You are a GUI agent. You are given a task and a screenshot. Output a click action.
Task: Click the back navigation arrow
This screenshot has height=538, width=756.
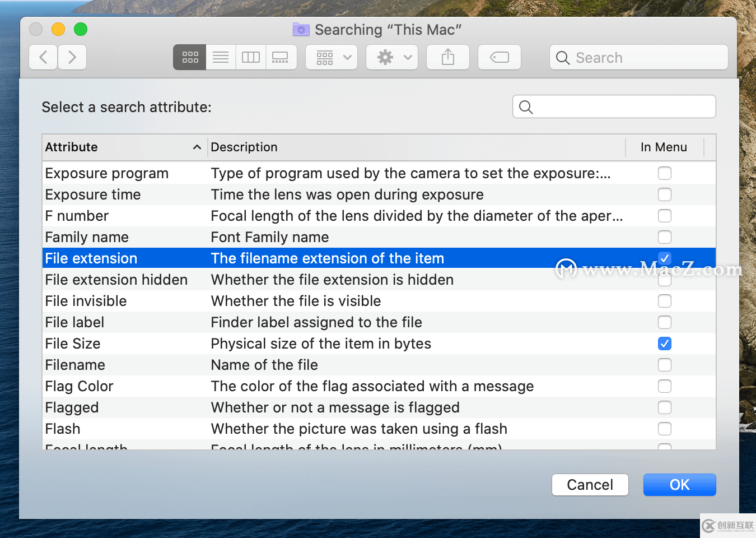(43, 57)
